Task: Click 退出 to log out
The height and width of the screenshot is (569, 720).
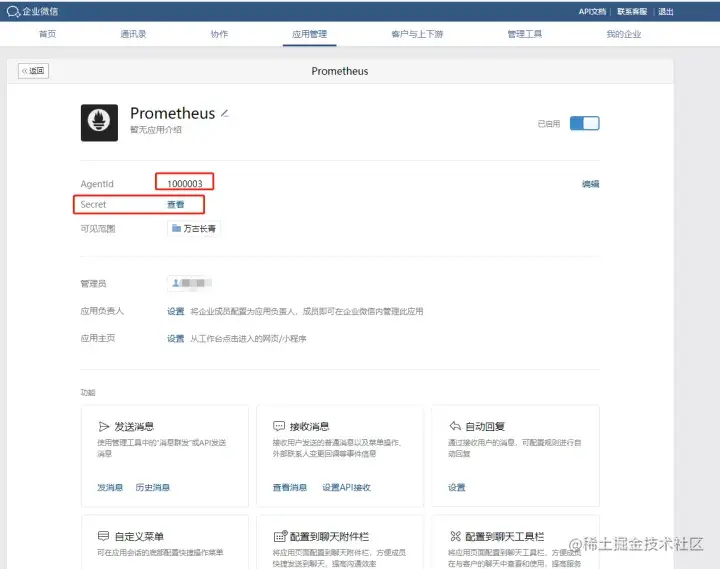Action: tap(665, 11)
